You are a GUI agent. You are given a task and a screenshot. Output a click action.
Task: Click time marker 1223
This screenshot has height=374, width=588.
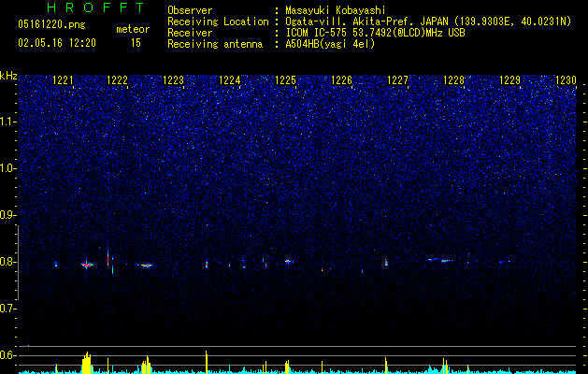tap(174, 80)
